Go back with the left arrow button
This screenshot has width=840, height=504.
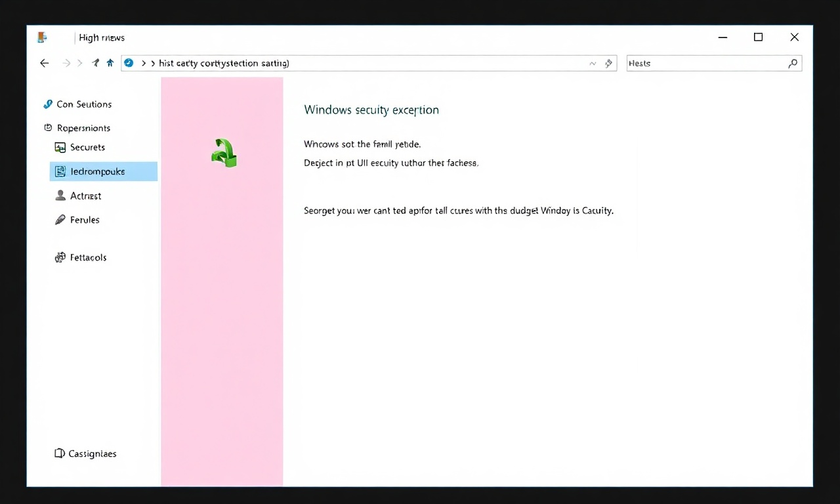coord(45,63)
